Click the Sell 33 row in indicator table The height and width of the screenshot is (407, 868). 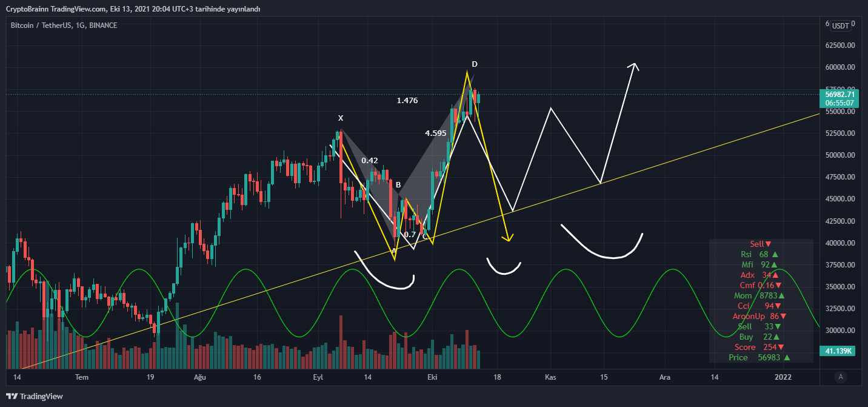760,326
